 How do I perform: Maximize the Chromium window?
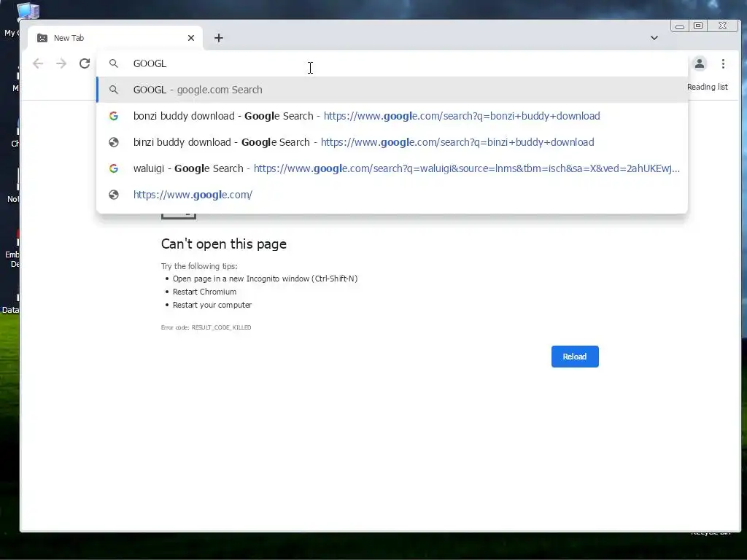click(698, 26)
